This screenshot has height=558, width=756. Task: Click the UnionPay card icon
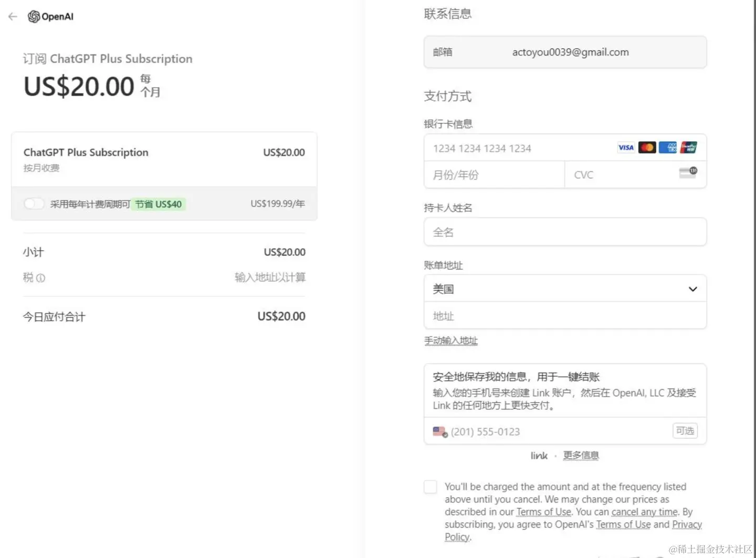(x=688, y=148)
